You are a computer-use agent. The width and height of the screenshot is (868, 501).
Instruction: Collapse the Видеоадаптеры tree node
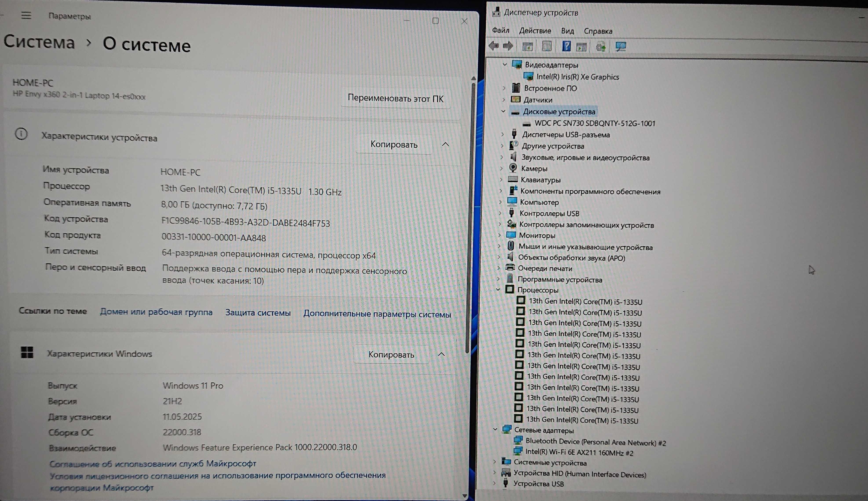click(x=505, y=64)
